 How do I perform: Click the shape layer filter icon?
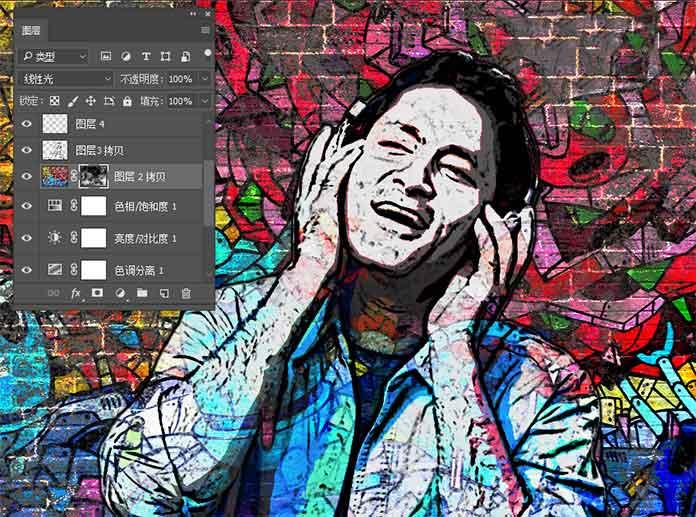point(166,56)
